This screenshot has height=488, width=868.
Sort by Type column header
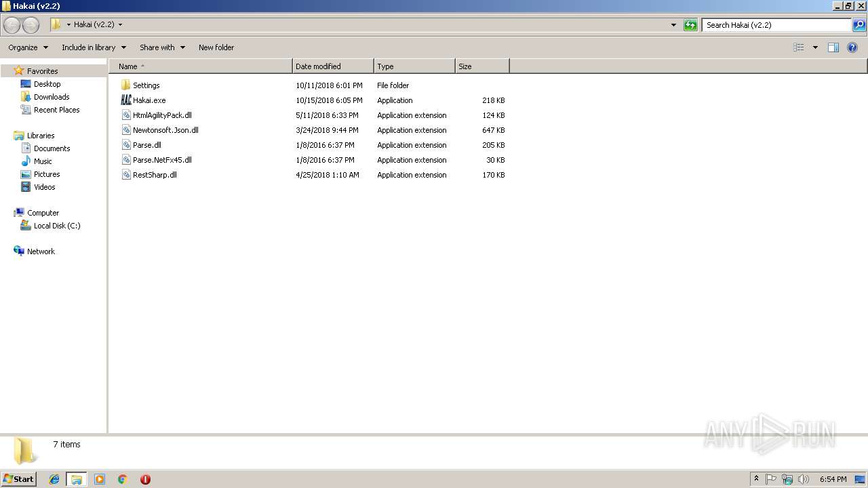pyautogui.click(x=414, y=66)
